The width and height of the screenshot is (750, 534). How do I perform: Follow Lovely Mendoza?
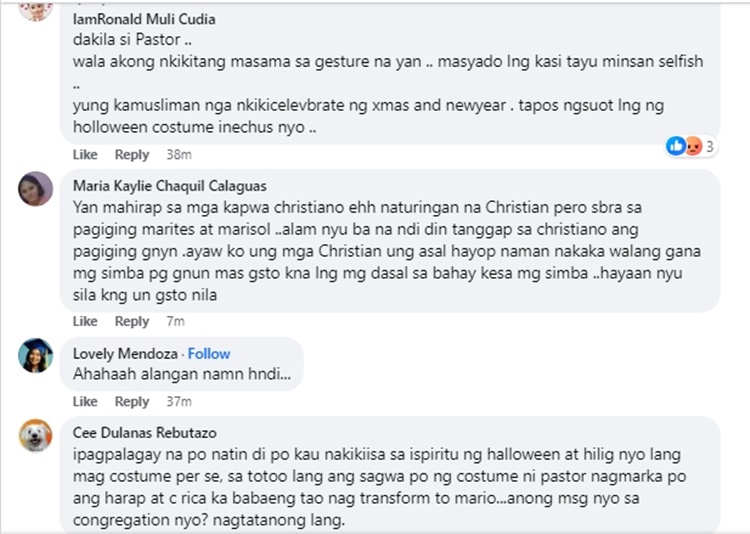point(209,354)
